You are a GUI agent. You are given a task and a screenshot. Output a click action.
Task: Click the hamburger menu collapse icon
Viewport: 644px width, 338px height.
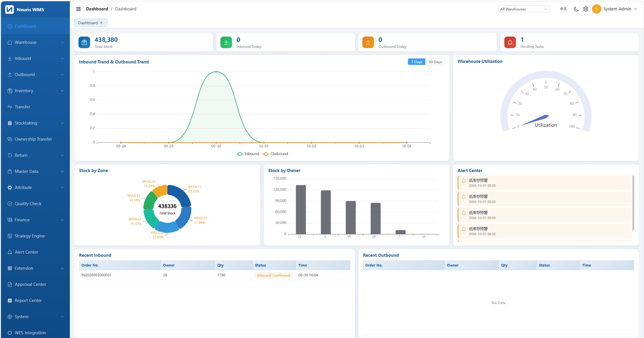click(78, 9)
